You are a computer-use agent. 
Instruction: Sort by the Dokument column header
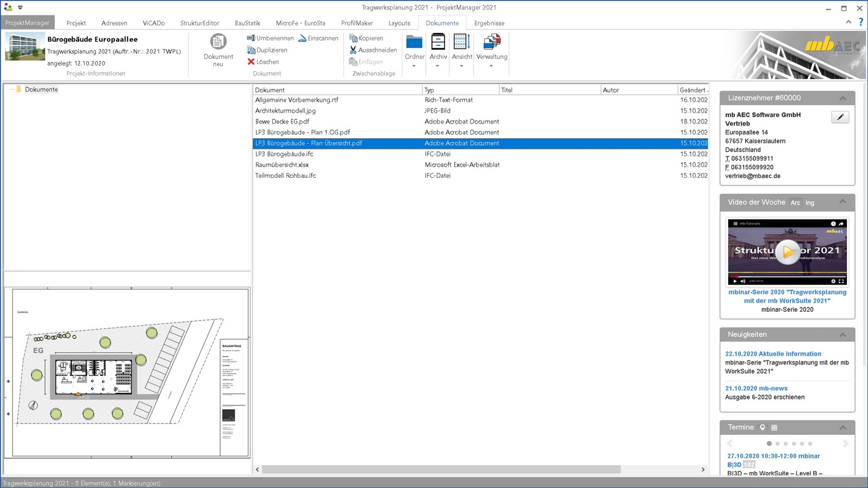pyautogui.click(x=337, y=90)
